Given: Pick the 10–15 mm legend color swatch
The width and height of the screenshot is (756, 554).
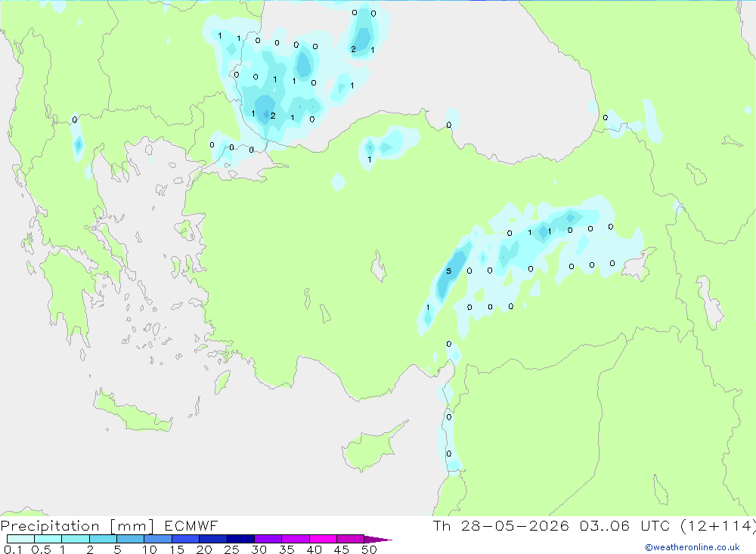Looking at the screenshot, I should [158, 539].
